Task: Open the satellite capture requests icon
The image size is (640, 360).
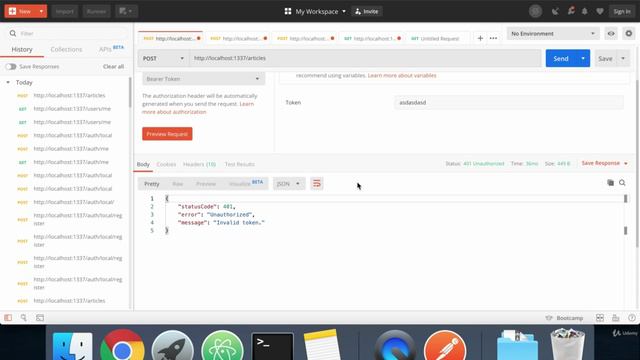Action: click(x=555, y=11)
